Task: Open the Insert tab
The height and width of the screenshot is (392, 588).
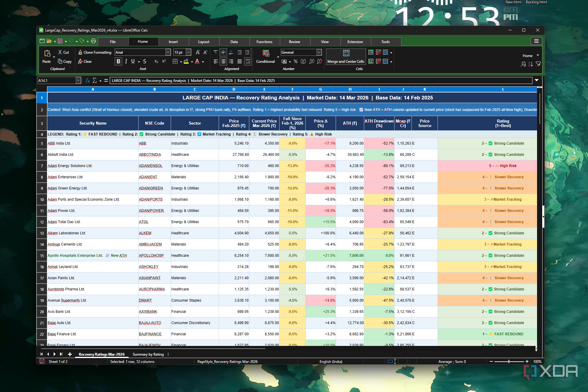Action: [x=173, y=42]
